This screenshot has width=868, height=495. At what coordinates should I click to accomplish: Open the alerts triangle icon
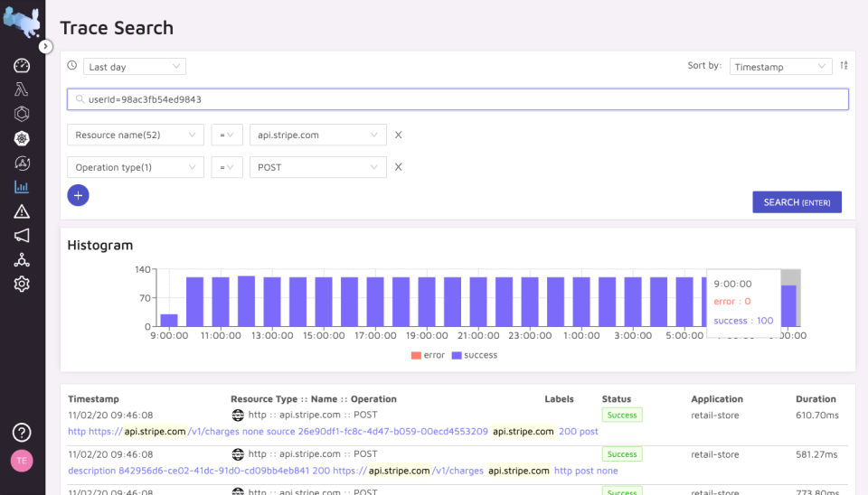pyautogui.click(x=22, y=211)
